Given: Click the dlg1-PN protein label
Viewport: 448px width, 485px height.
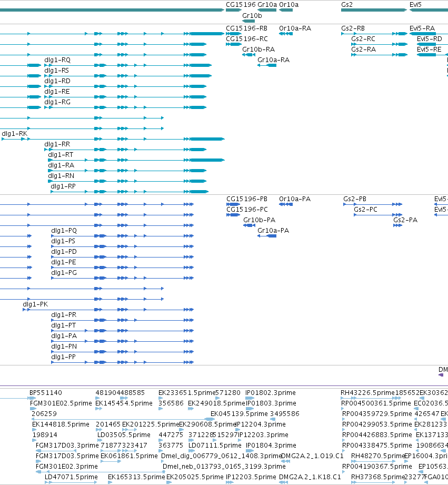Looking at the screenshot, I should pyautogui.click(x=64, y=347).
